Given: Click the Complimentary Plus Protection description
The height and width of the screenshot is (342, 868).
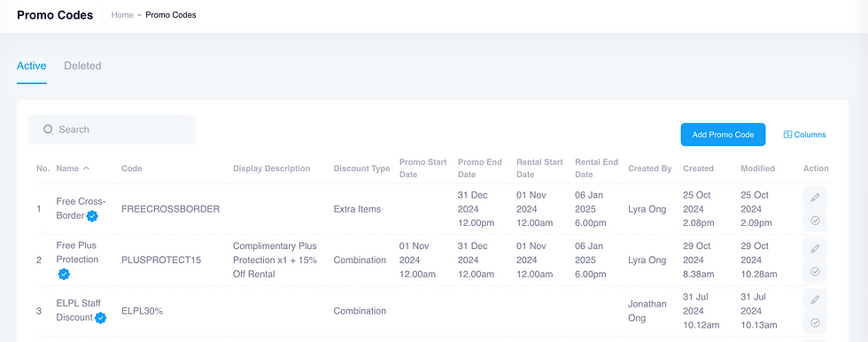Looking at the screenshot, I should [275, 260].
